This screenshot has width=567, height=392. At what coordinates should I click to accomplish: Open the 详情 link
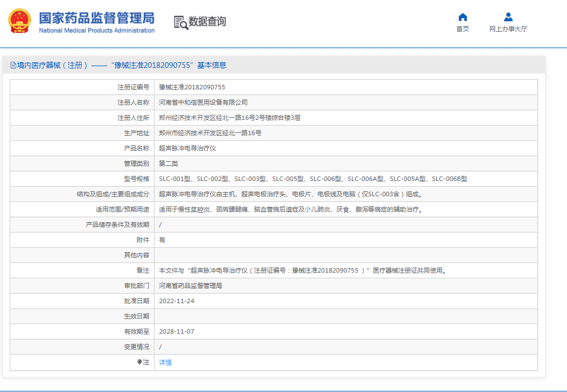[x=164, y=362]
